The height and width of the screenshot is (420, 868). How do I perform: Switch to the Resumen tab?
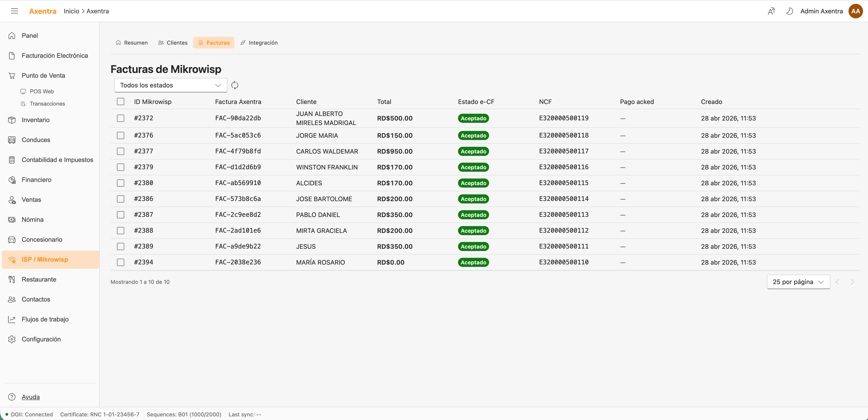pos(132,43)
